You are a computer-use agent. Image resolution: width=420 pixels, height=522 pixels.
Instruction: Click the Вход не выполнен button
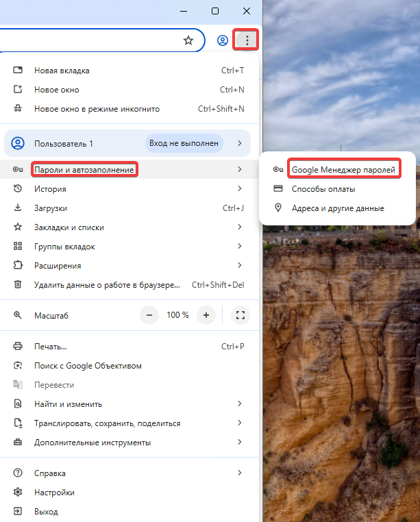coord(185,143)
